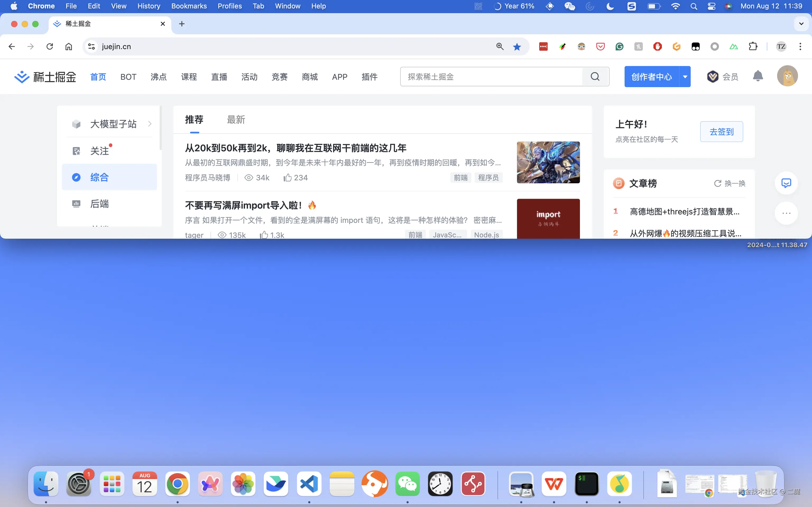Image resolution: width=812 pixels, height=507 pixels.
Task: Click the 去签到 check-in button
Action: point(721,132)
